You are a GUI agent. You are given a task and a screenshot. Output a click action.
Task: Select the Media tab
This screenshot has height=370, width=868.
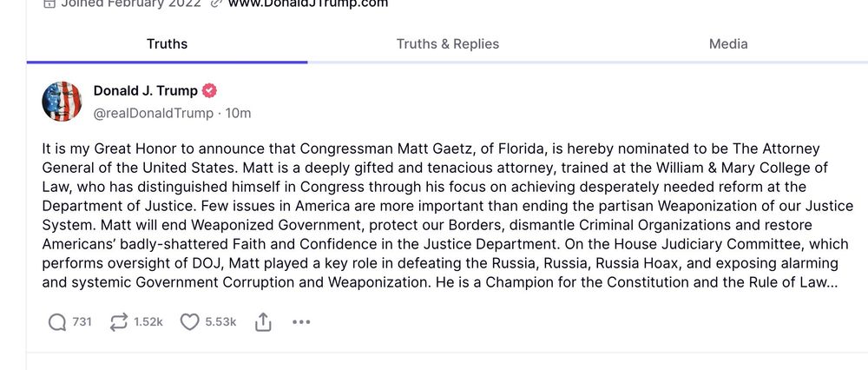[x=727, y=43]
